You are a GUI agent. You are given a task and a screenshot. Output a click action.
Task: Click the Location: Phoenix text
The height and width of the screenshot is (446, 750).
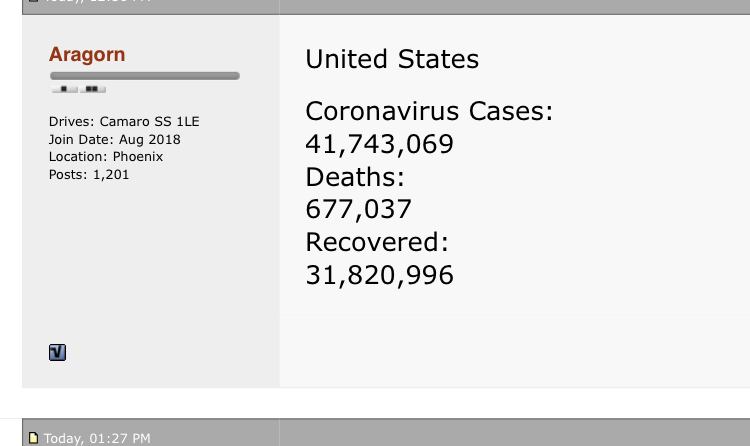[x=106, y=157]
